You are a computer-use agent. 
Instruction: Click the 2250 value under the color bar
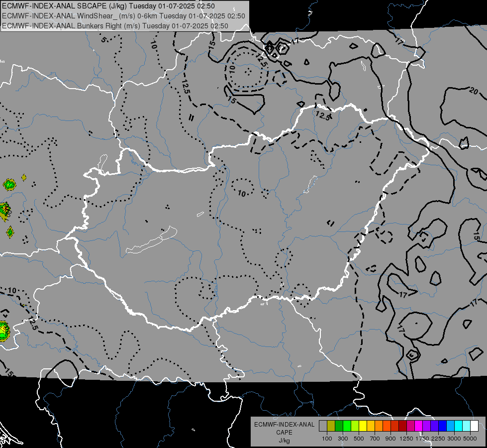[438, 439]
